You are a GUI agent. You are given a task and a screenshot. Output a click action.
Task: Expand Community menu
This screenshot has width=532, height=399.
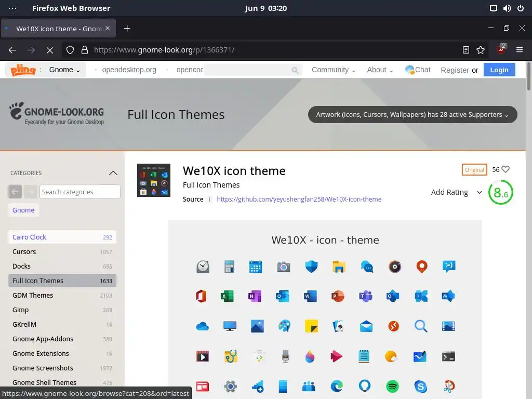pos(334,70)
